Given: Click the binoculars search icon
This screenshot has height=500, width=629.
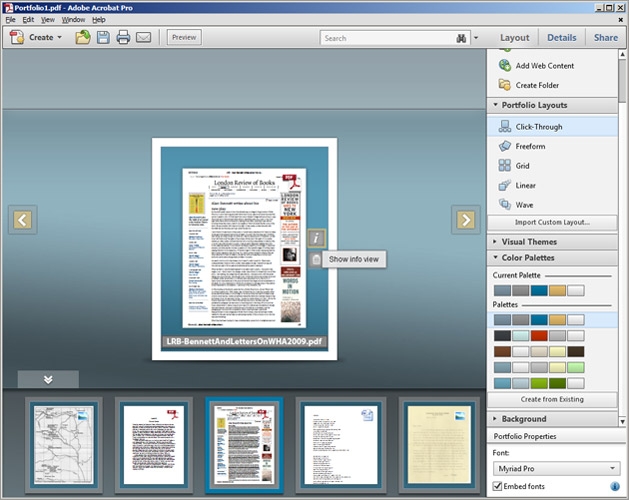Looking at the screenshot, I should click(x=461, y=38).
